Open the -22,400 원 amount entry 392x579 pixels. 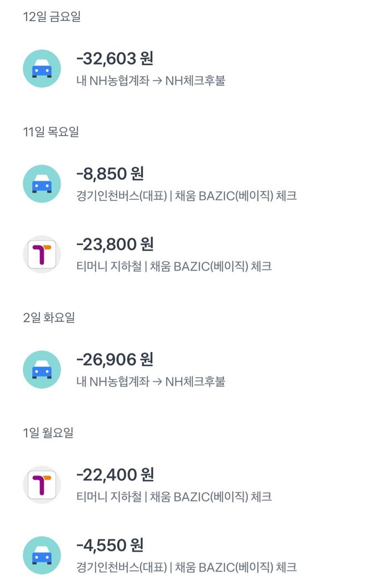click(115, 474)
